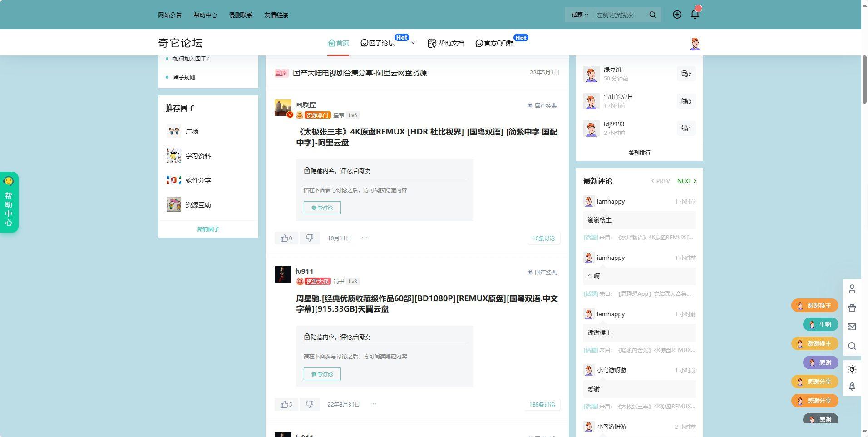The image size is (868, 437).
Task: Click NEXT in the 最新评论 pager
Action: pos(686,181)
